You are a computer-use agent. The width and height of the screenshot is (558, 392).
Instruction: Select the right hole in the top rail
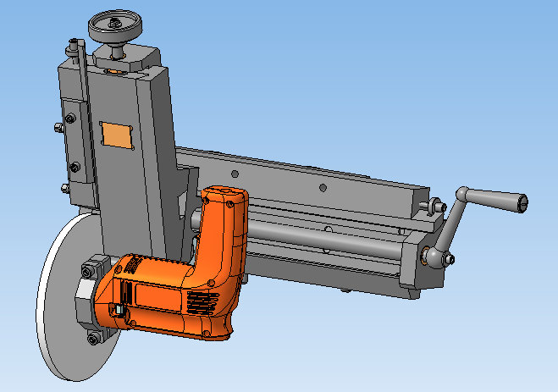pos(323,187)
